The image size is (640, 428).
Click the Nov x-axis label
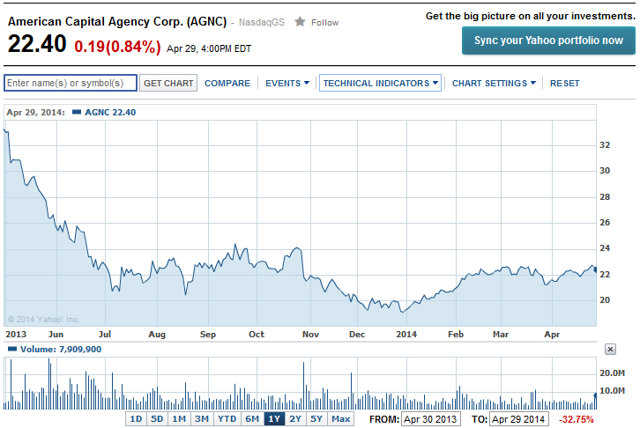[311, 334]
